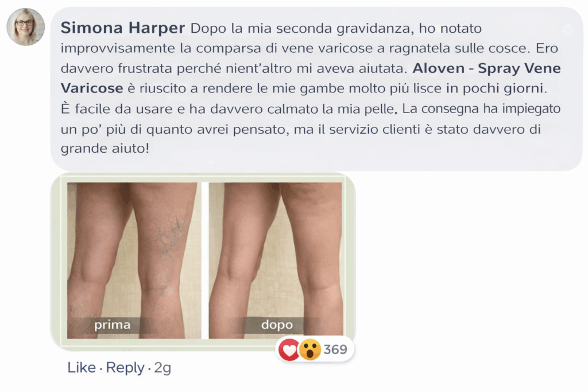Click the varicose veins on the thigh photo
Image resolution: width=588 pixels, height=392 pixels.
pyautogui.click(x=169, y=232)
